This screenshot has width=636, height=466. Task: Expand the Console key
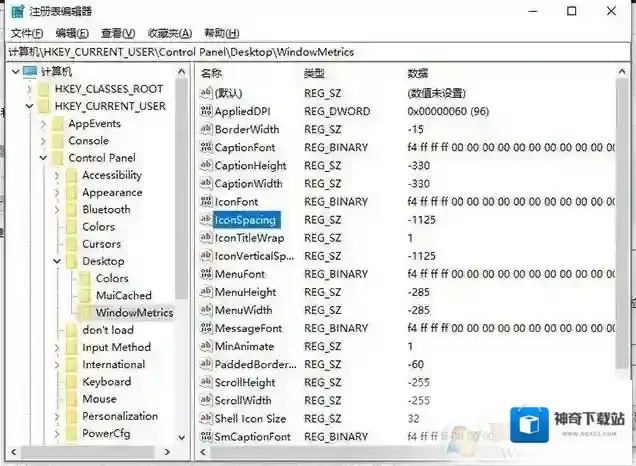(x=43, y=141)
